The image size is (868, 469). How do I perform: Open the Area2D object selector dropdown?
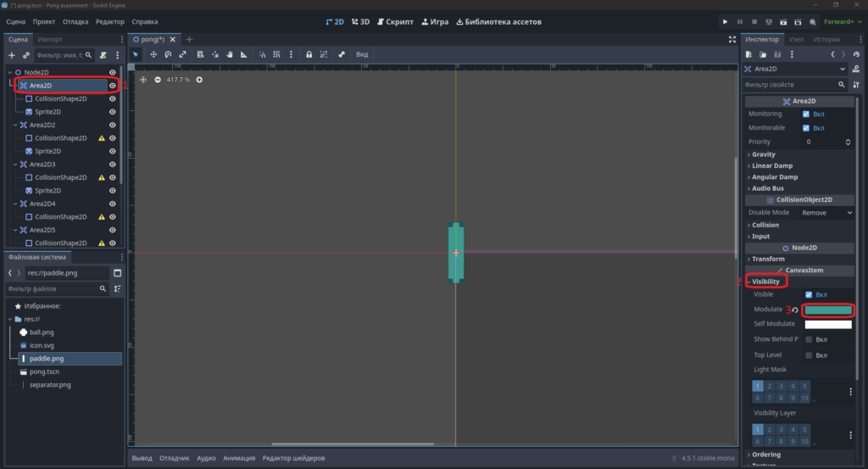pos(795,69)
